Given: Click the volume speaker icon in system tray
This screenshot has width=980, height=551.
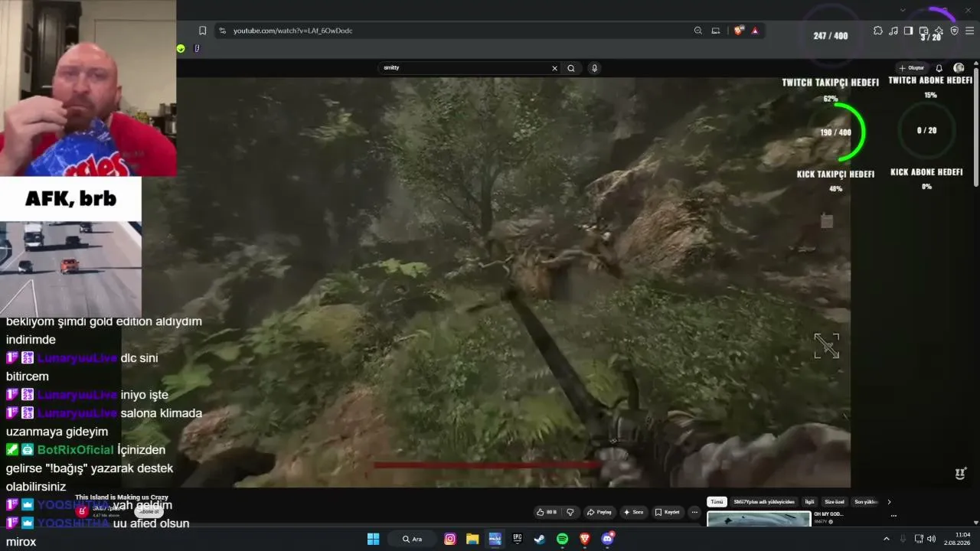Looking at the screenshot, I should pos(931,539).
